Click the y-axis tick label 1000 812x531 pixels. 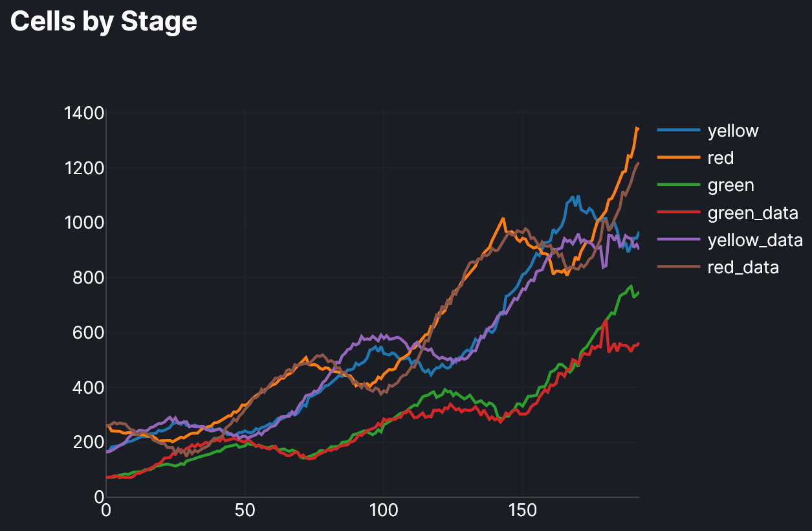84,223
